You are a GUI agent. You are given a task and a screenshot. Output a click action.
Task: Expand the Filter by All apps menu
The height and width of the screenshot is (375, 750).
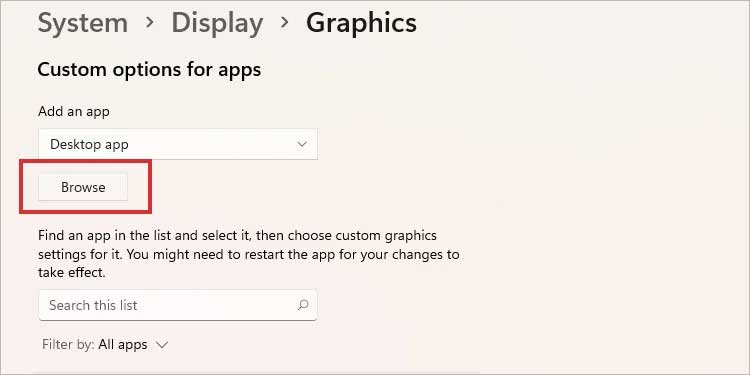[x=105, y=344]
